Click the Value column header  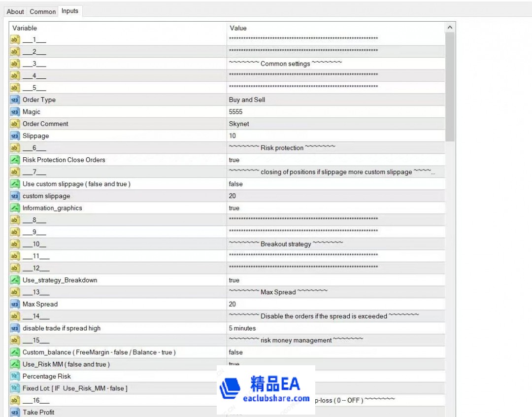[335, 28]
